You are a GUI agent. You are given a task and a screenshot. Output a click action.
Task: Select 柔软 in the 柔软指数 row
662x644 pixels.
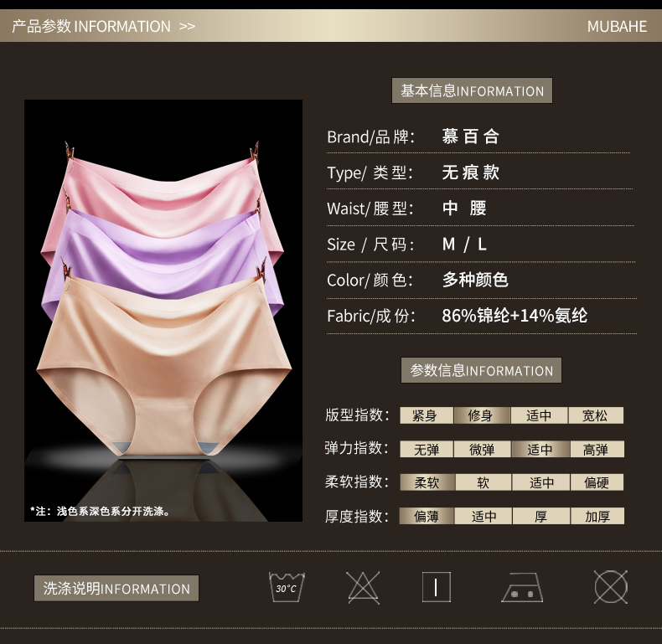[x=426, y=482]
